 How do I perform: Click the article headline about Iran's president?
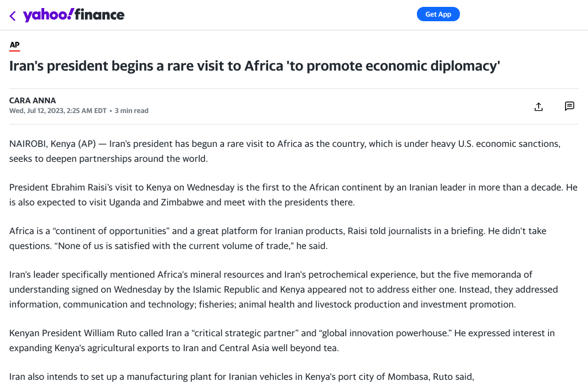[x=254, y=66]
